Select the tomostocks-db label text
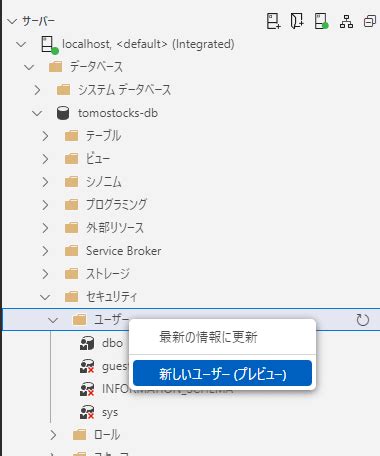 pyautogui.click(x=118, y=113)
